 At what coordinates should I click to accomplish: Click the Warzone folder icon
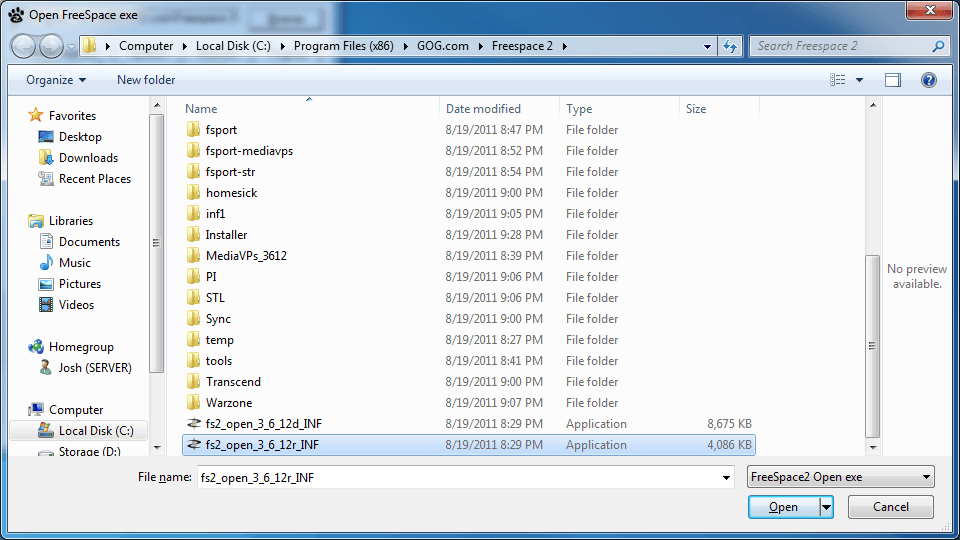click(x=193, y=403)
